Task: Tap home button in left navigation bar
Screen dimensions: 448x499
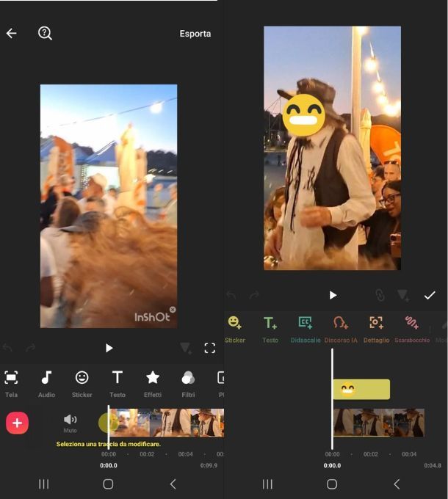Action: coord(108,484)
